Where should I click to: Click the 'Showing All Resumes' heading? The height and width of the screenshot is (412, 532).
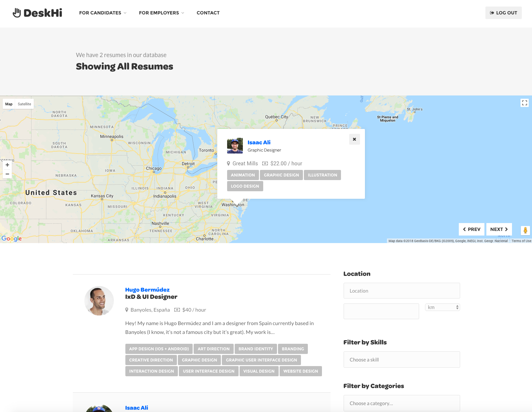coord(124,67)
